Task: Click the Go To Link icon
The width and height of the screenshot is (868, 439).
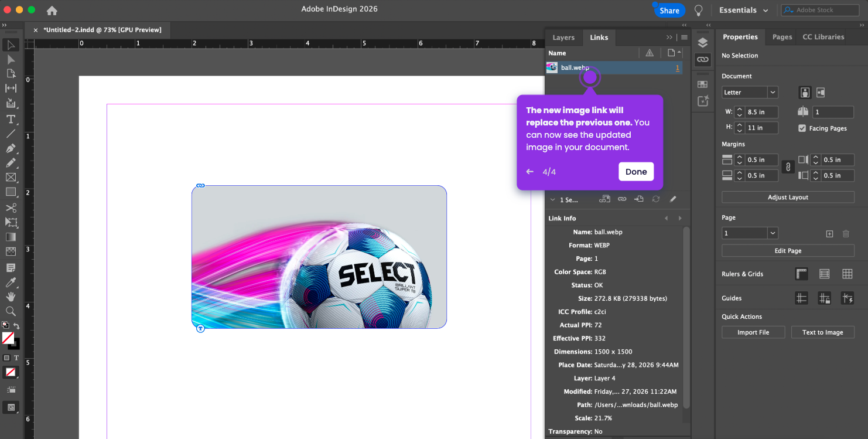Action: [x=639, y=199]
